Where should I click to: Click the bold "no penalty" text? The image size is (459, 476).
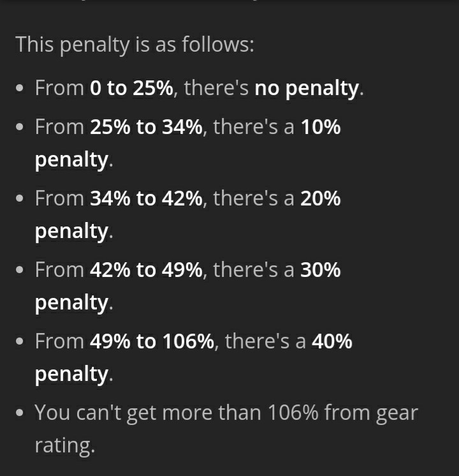coord(307,88)
